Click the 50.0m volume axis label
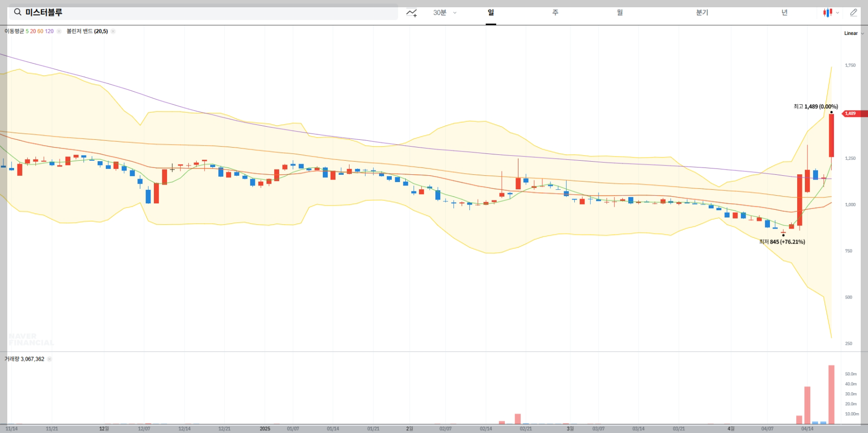 pyautogui.click(x=851, y=374)
